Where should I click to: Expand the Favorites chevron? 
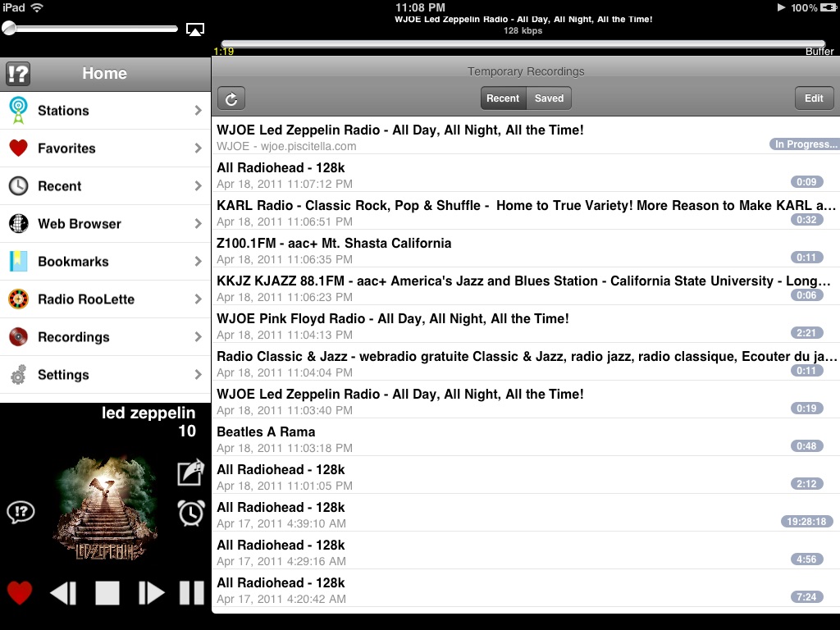click(199, 148)
